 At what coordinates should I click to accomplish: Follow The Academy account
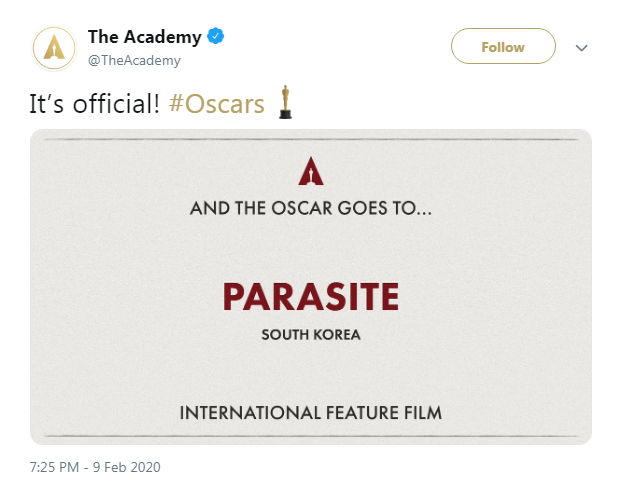coord(503,46)
